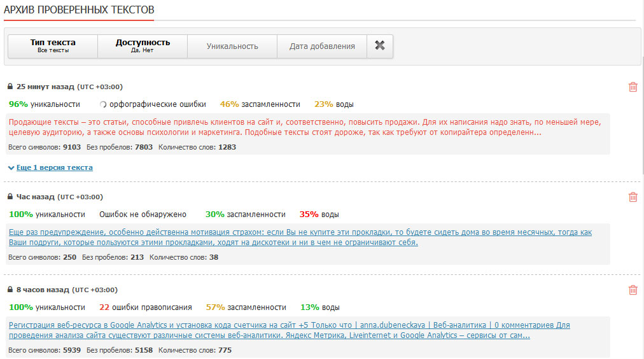Click the lock icon beside '8 часов назад'
Image resolution: width=644 pixels, height=359 pixels.
pyautogui.click(x=10, y=289)
